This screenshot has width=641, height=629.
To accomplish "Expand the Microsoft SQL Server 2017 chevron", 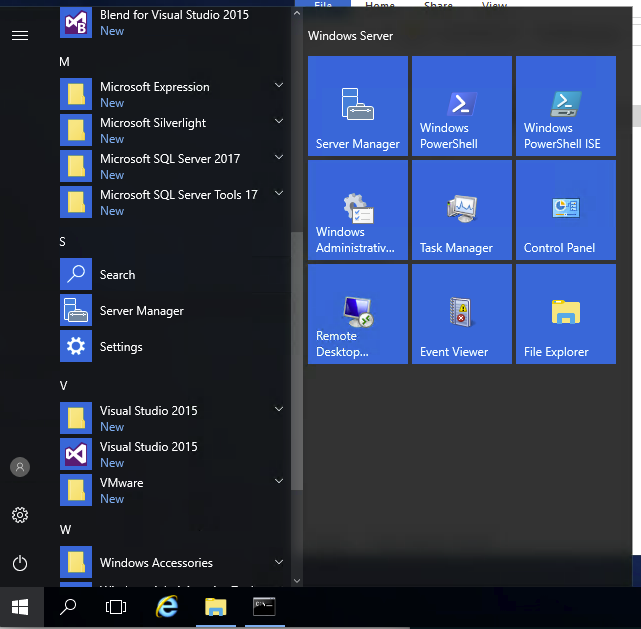I will 279,157.
